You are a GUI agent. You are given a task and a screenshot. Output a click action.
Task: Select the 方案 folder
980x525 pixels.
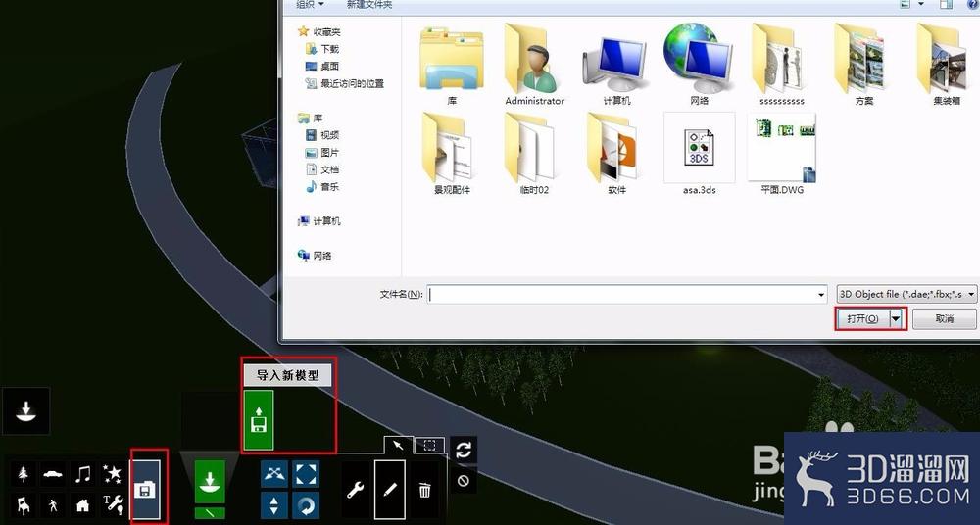[x=864, y=65]
